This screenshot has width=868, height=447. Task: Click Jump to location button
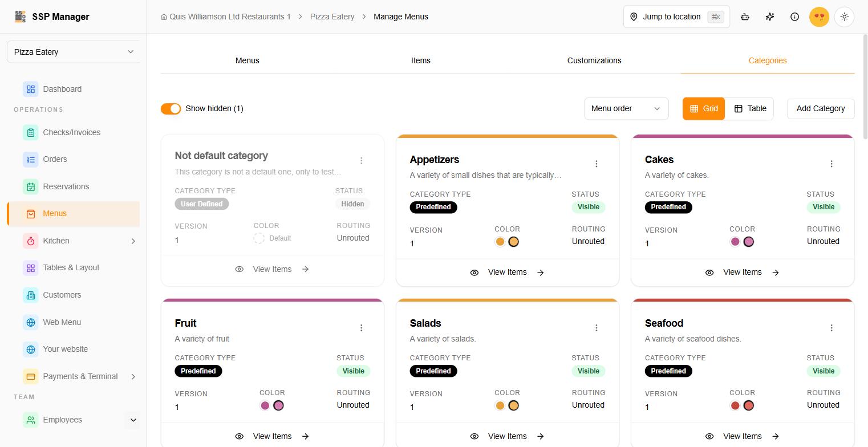point(676,17)
